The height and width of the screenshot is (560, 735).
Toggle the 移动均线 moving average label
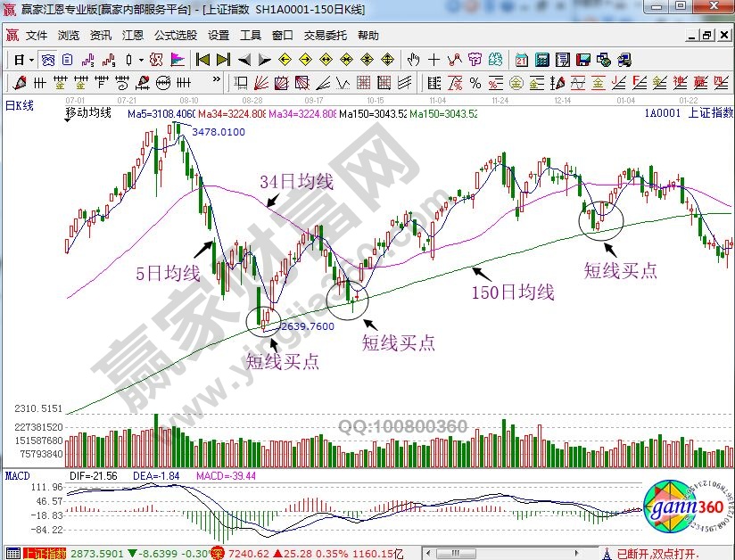(88, 114)
